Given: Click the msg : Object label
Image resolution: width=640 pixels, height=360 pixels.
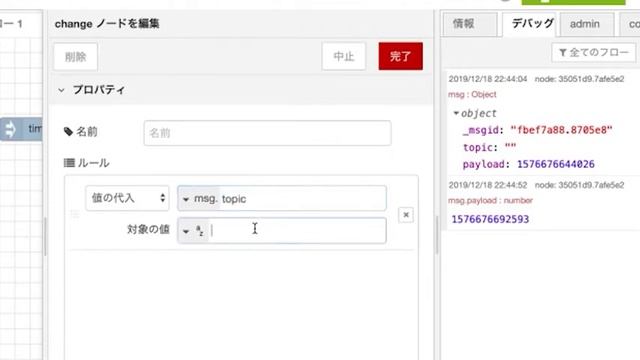Looking at the screenshot, I should tap(472, 94).
